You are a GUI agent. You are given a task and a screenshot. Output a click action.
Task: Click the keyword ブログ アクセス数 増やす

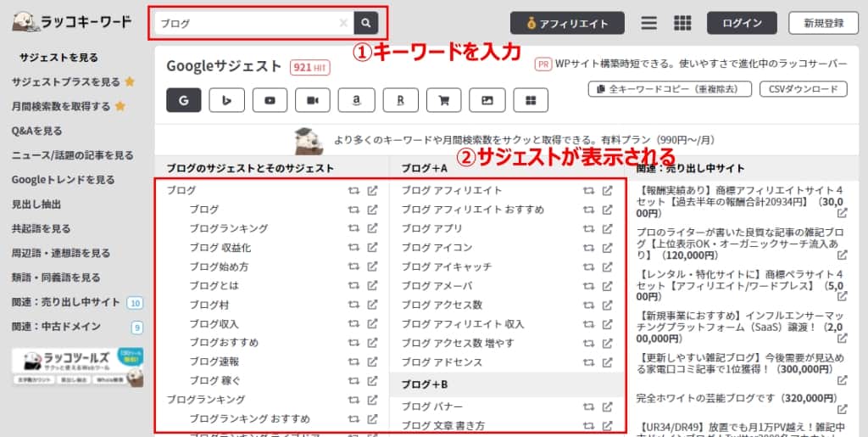click(457, 344)
